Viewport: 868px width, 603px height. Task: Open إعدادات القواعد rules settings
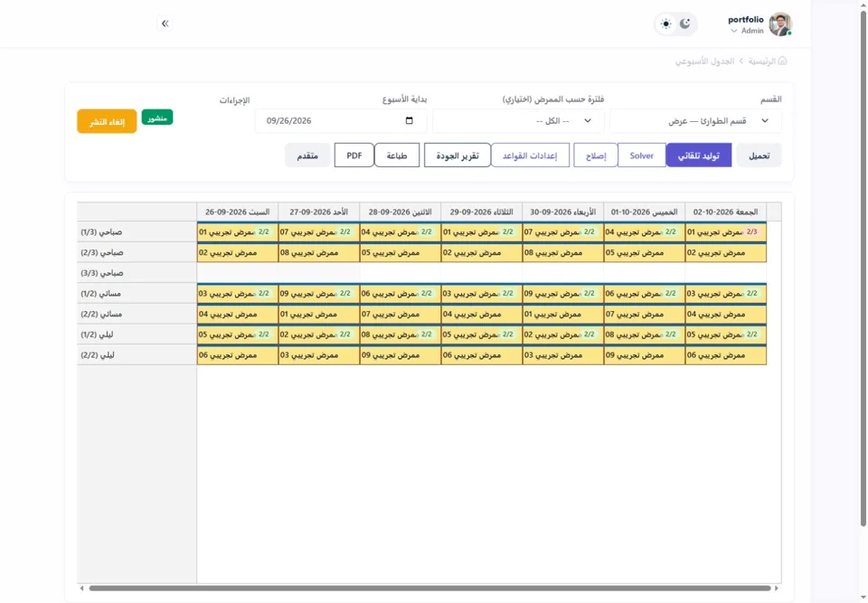(x=530, y=155)
